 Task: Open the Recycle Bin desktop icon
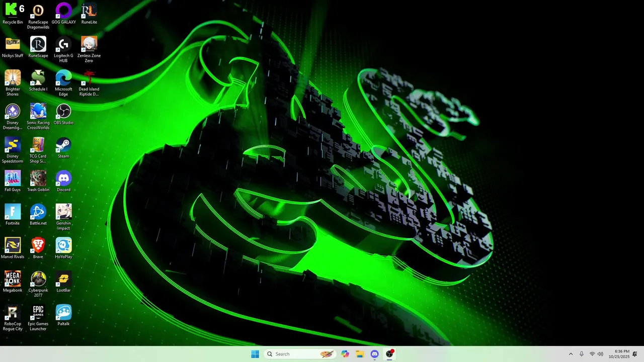pos(13,14)
